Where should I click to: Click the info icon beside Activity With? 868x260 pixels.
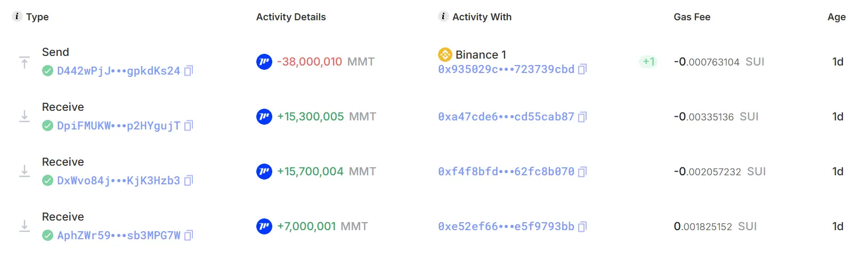[443, 17]
